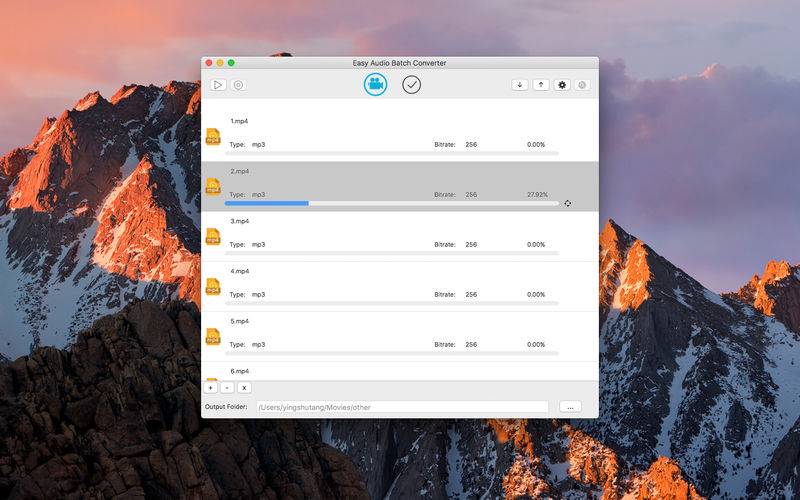Screen dimensions: 800x500
Task: Select the 1.mp4 file row
Action: pos(399,136)
